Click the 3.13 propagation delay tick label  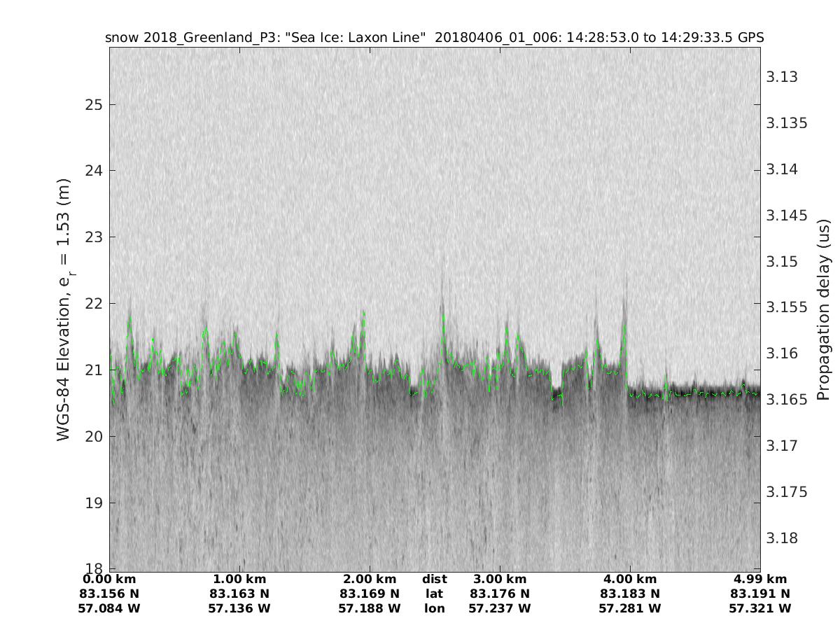782,77
